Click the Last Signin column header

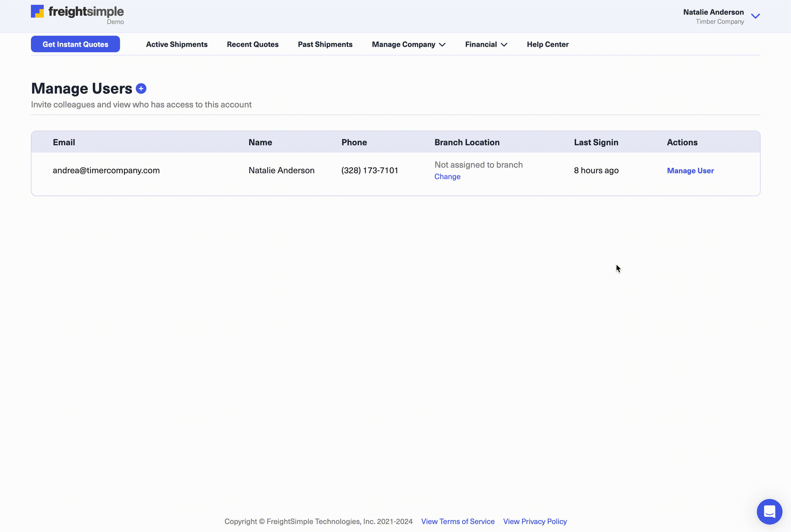coord(596,142)
